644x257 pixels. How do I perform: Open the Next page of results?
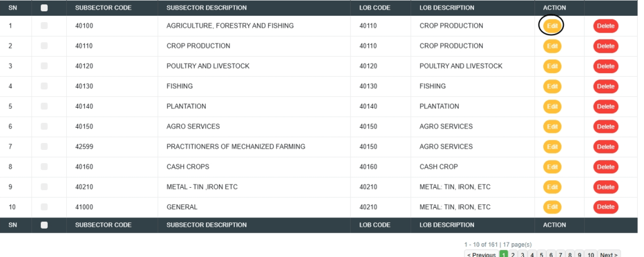point(609,254)
